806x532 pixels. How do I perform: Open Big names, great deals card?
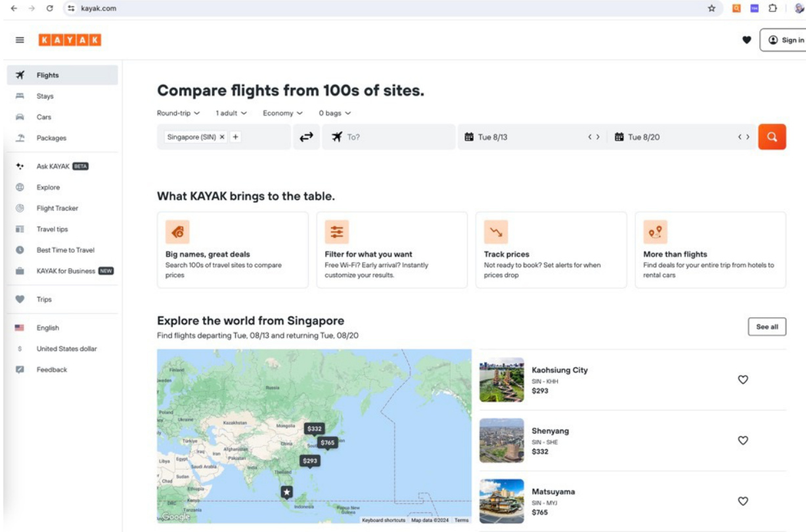(233, 250)
